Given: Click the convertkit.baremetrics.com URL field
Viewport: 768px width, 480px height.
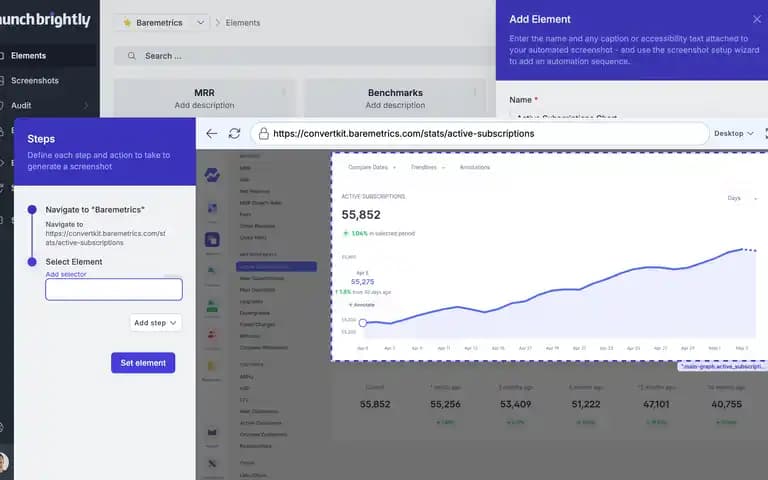Looking at the screenshot, I should tap(480, 134).
